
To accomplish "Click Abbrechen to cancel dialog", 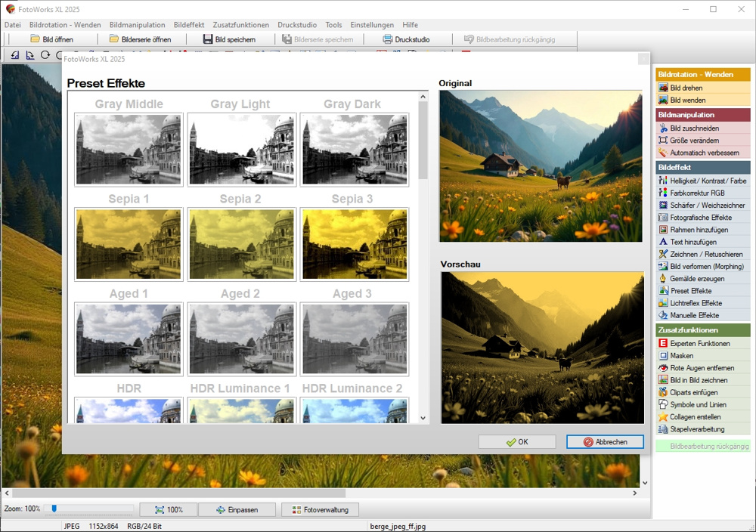I will click(x=605, y=442).
